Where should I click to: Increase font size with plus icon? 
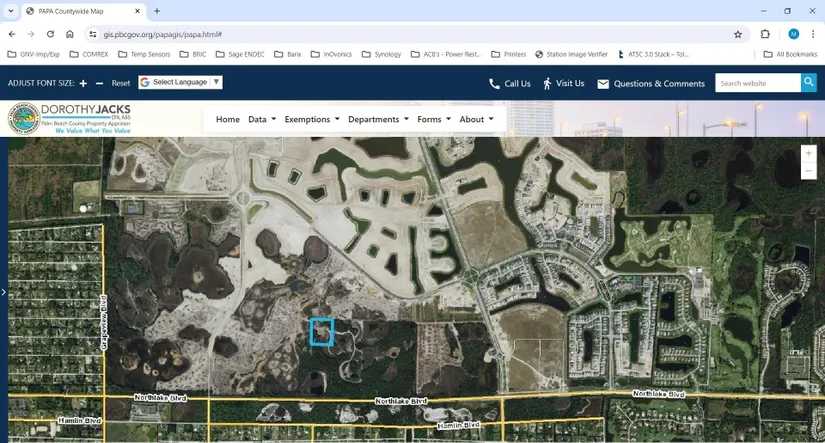(x=83, y=83)
